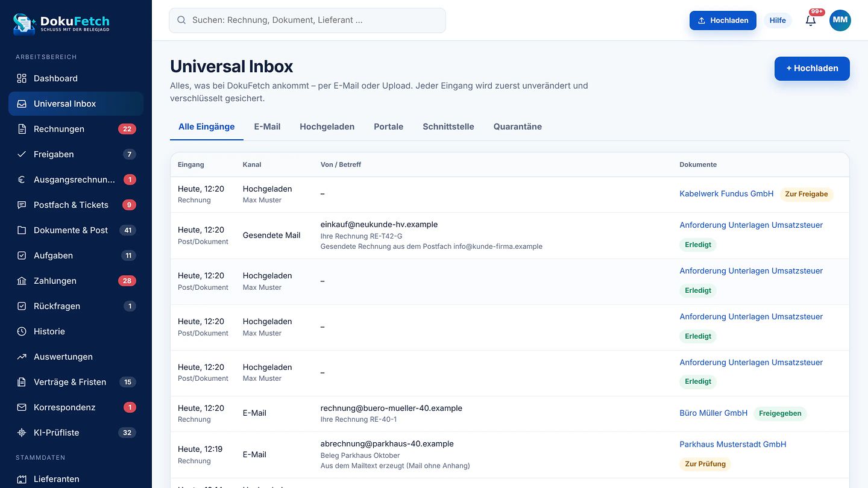Open the Hochgeladen tab
Image resolution: width=868 pixels, height=488 pixels.
click(327, 127)
